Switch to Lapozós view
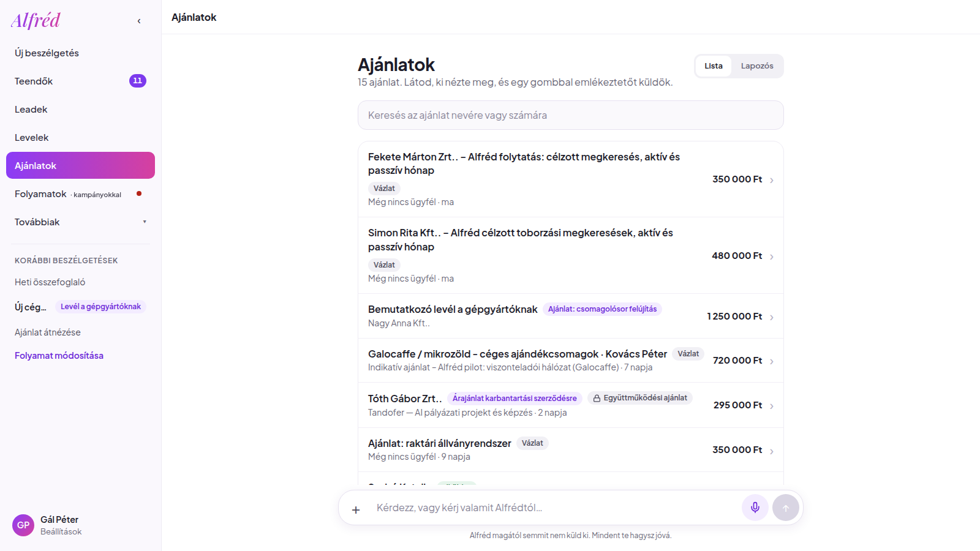This screenshot has height=551, width=980. click(x=757, y=66)
